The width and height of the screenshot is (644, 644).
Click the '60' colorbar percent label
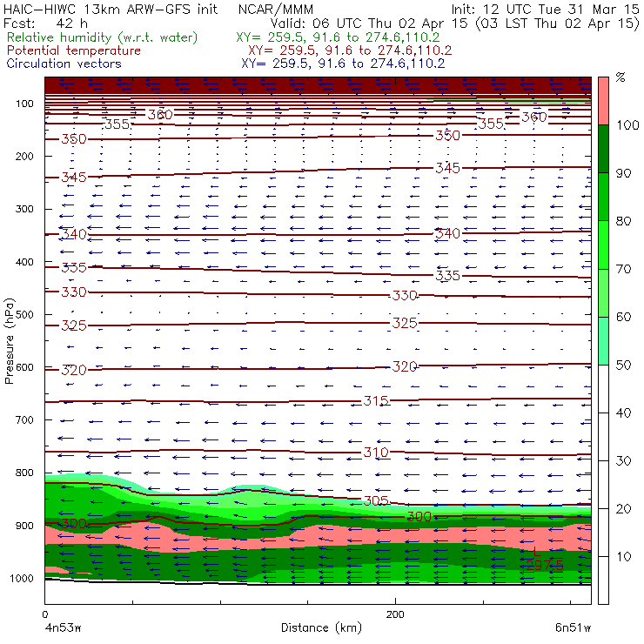pyautogui.click(x=624, y=317)
